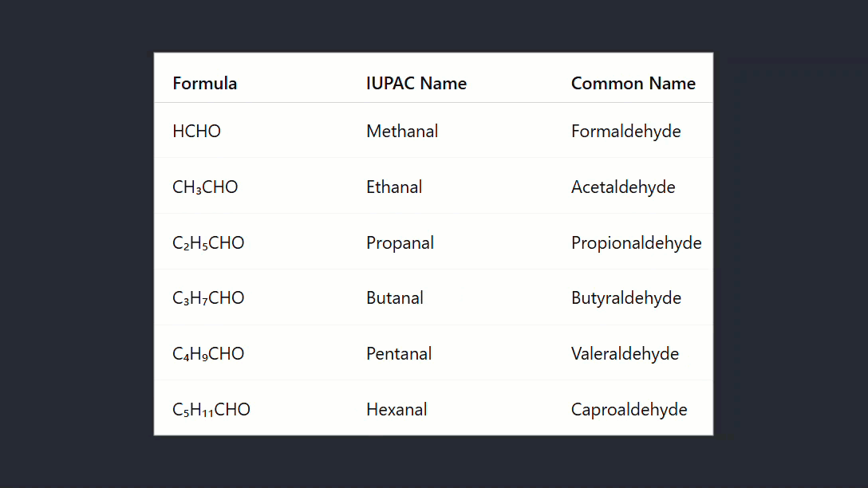Select the Butanal cell
The width and height of the screenshot is (868, 488).
[x=395, y=298]
